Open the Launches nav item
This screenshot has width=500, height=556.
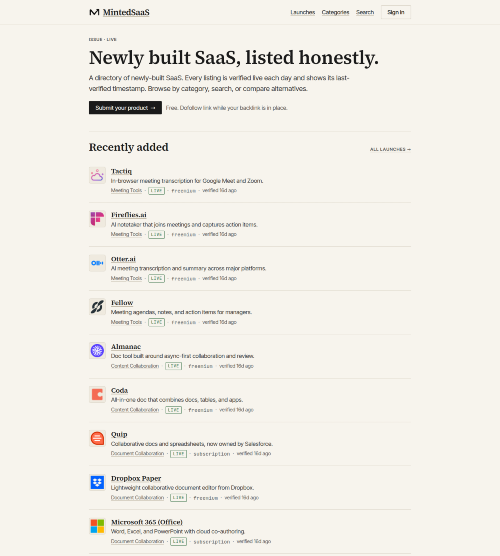302,12
